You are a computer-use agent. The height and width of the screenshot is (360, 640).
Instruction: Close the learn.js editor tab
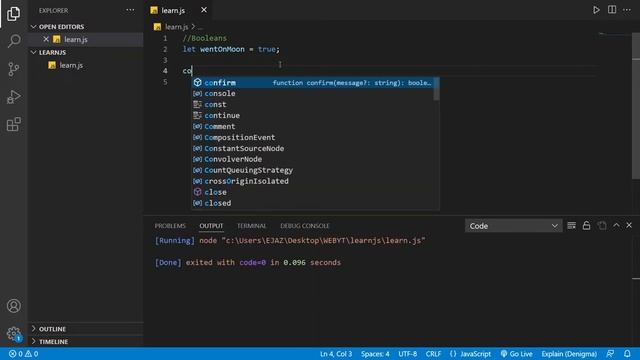coord(204,10)
